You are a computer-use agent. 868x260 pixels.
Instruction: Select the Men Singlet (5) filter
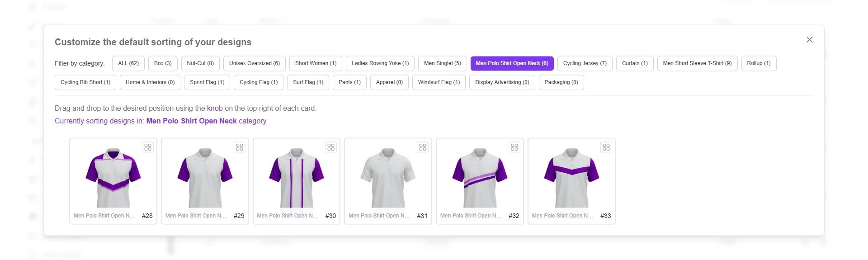click(442, 63)
